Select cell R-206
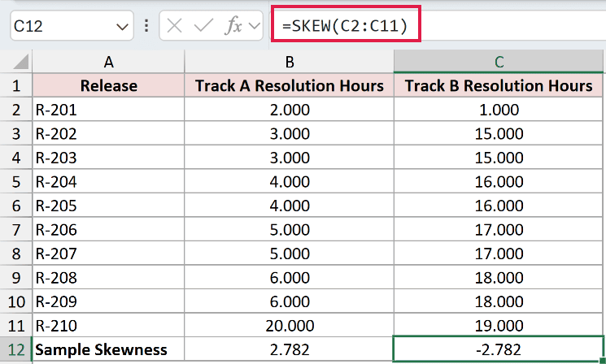This screenshot has width=606, height=364. 108,230
